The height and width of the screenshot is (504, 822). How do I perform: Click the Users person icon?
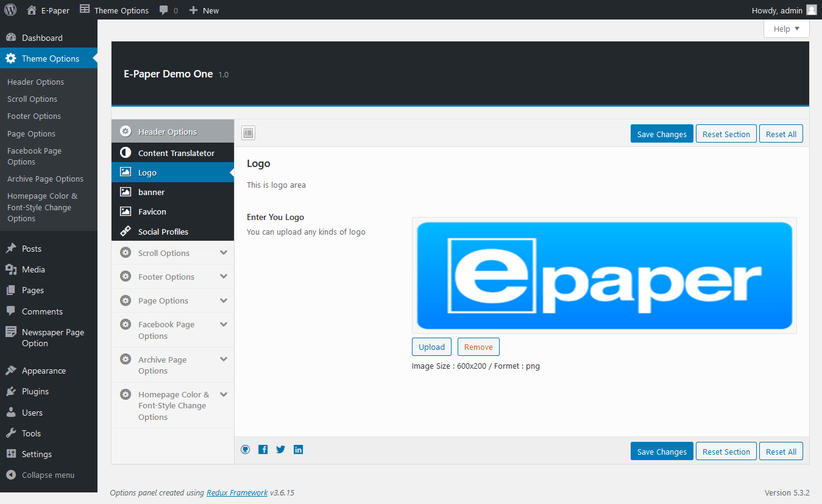click(11, 413)
